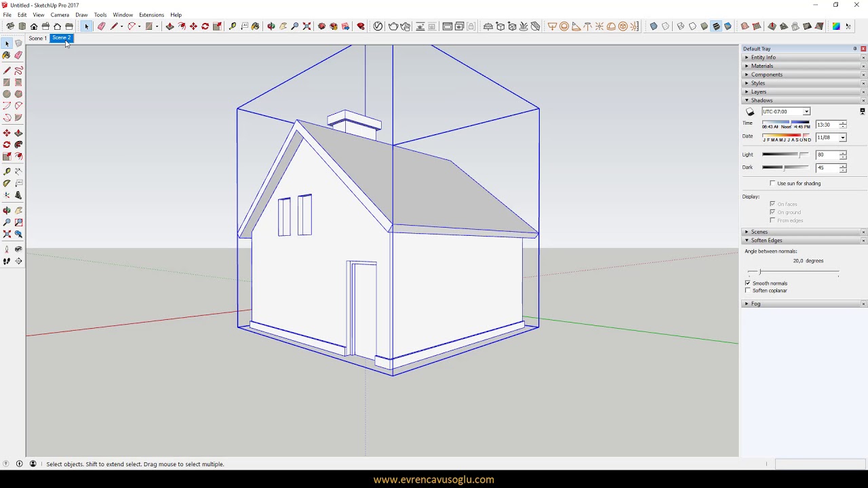Viewport: 868px width, 488px height.
Task: Select the Tape Measure tool in left toolbar
Action: 7,172
